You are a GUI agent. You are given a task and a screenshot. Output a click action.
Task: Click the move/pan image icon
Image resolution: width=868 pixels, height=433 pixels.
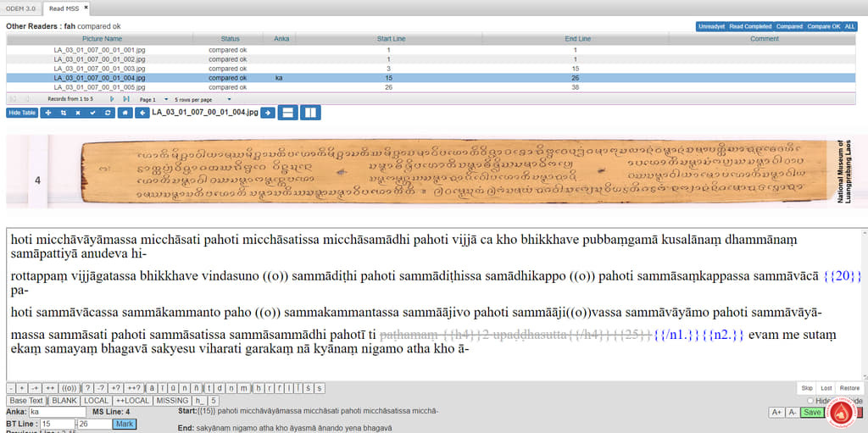coord(47,113)
